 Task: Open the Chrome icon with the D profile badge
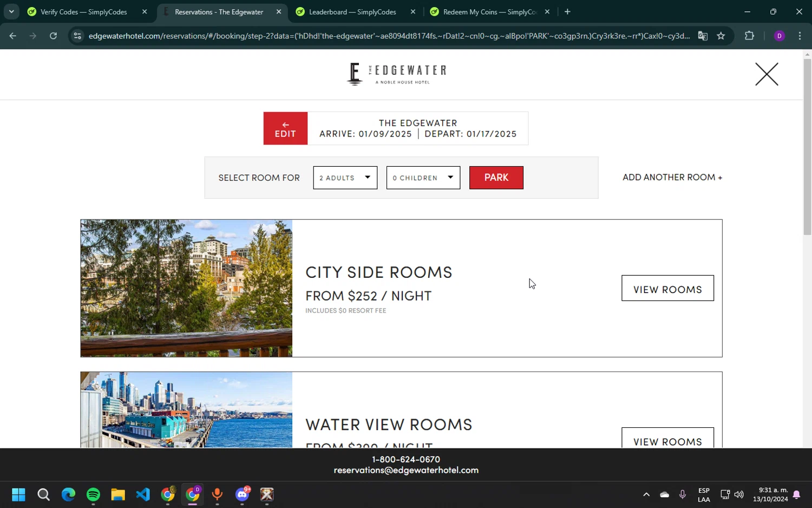point(193,494)
